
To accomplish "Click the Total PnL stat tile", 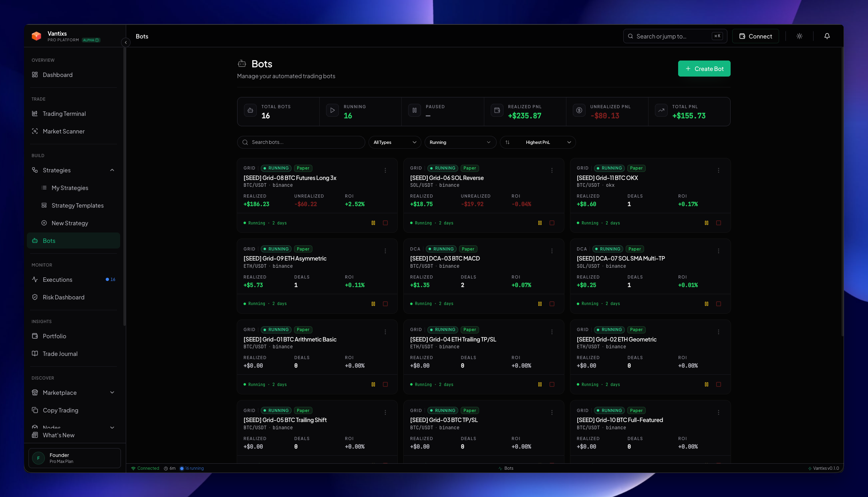I will point(689,112).
